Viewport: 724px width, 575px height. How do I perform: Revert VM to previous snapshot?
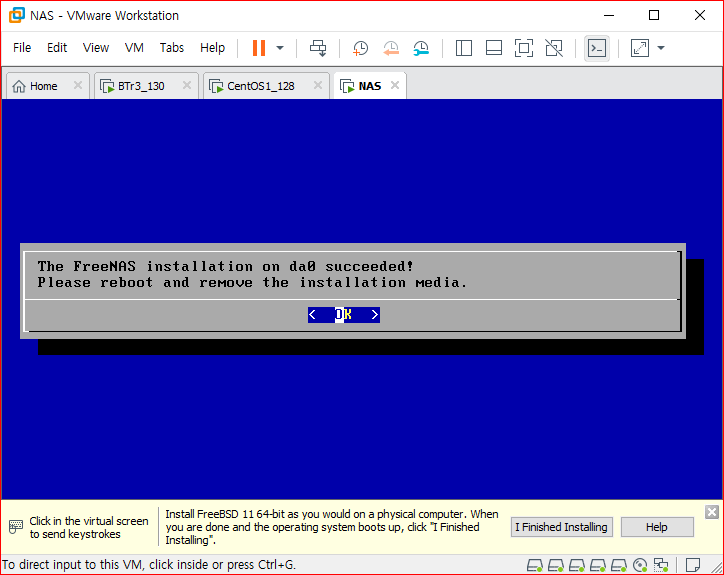[x=391, y=48]
